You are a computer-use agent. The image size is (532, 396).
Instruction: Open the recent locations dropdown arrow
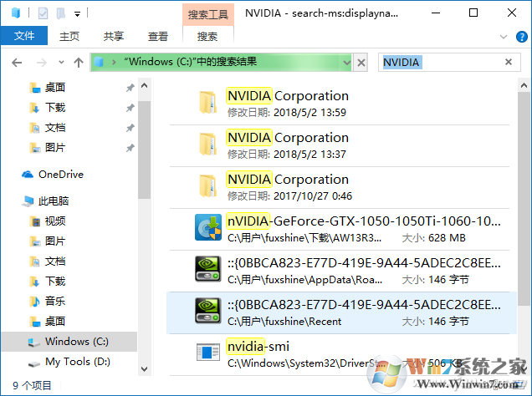(61, 62)
